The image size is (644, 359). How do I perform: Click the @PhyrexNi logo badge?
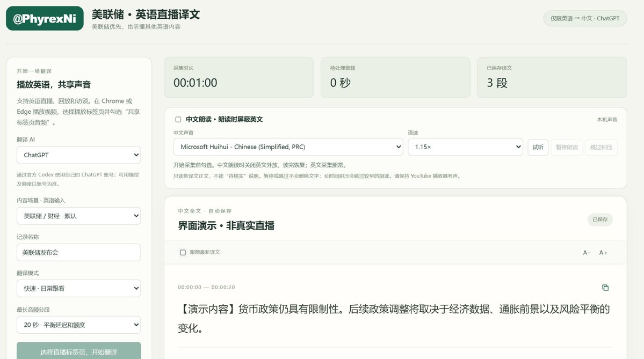tap(45, 18)
